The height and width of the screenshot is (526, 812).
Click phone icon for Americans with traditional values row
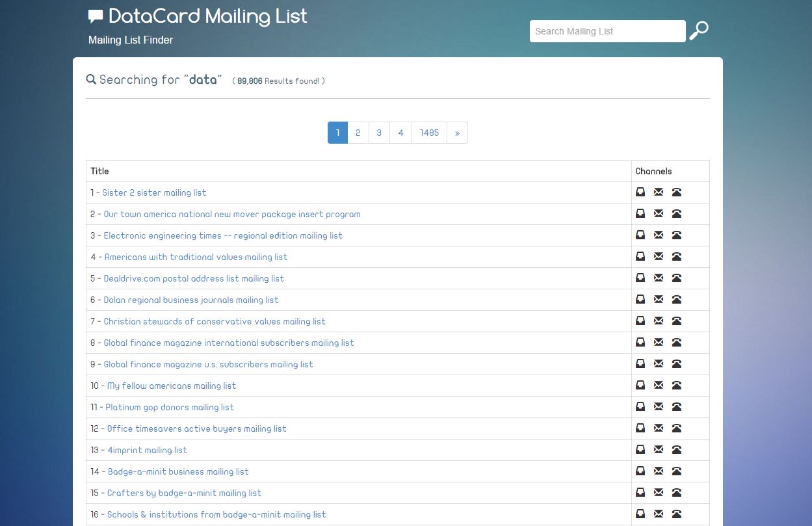(x=677, y=256)
